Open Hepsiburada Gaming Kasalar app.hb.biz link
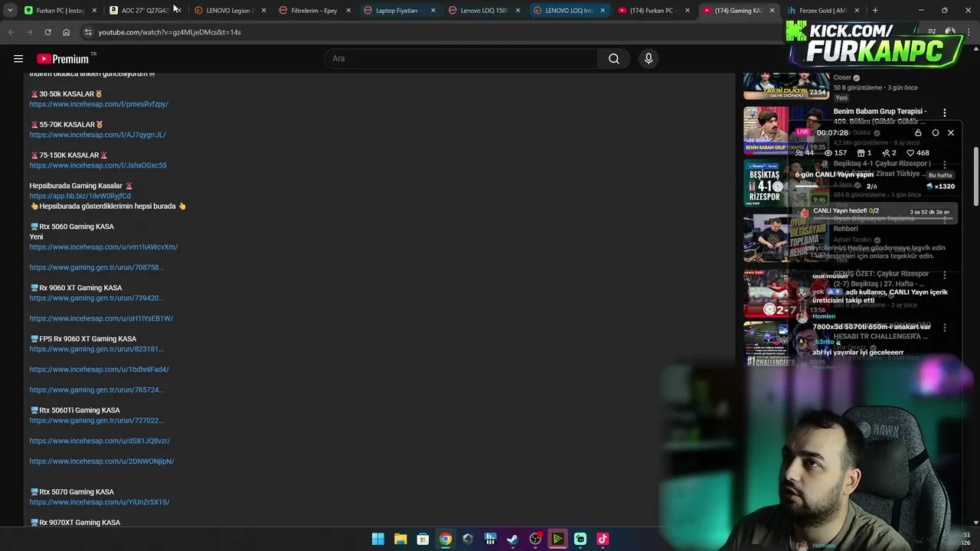 coord(80,196)
